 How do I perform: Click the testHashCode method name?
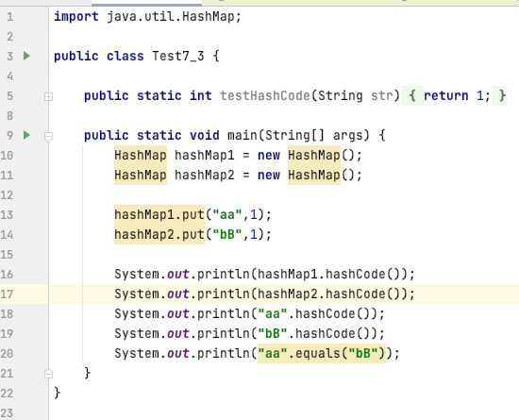coord(265,96)
